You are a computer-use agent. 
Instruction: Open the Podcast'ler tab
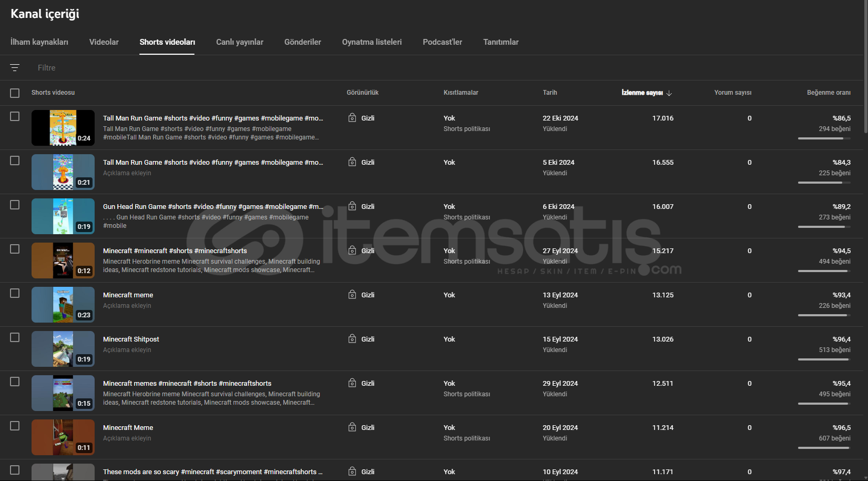coord(443,42)
